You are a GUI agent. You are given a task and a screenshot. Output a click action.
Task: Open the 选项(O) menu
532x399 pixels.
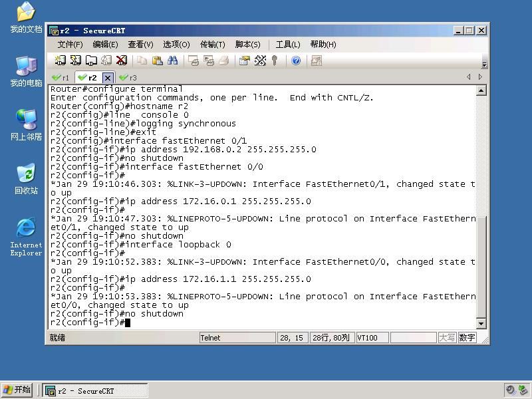[176, 45]
